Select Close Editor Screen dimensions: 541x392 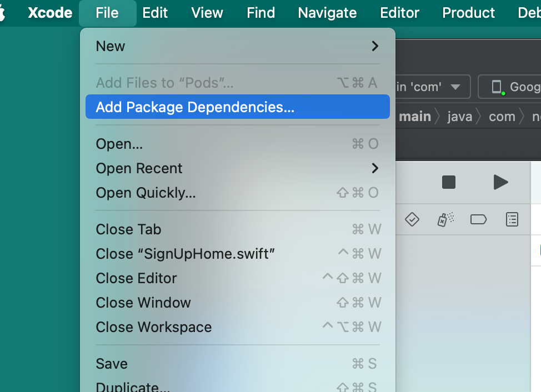(x=237, y=278)
